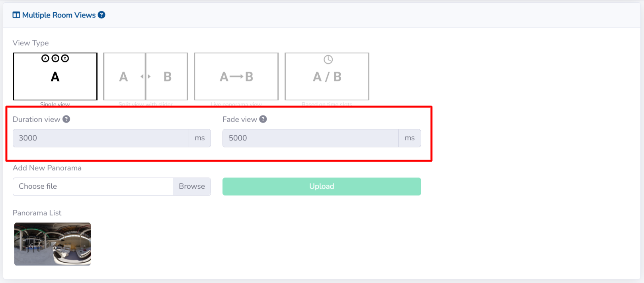
Task: Click the Multiple Room Views help icon
Action: 101,15
